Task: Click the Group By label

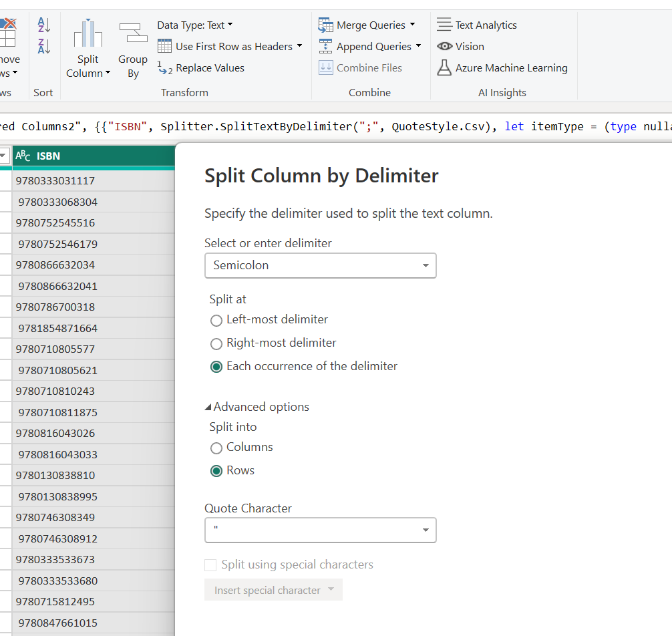Action: coord(133,66)
